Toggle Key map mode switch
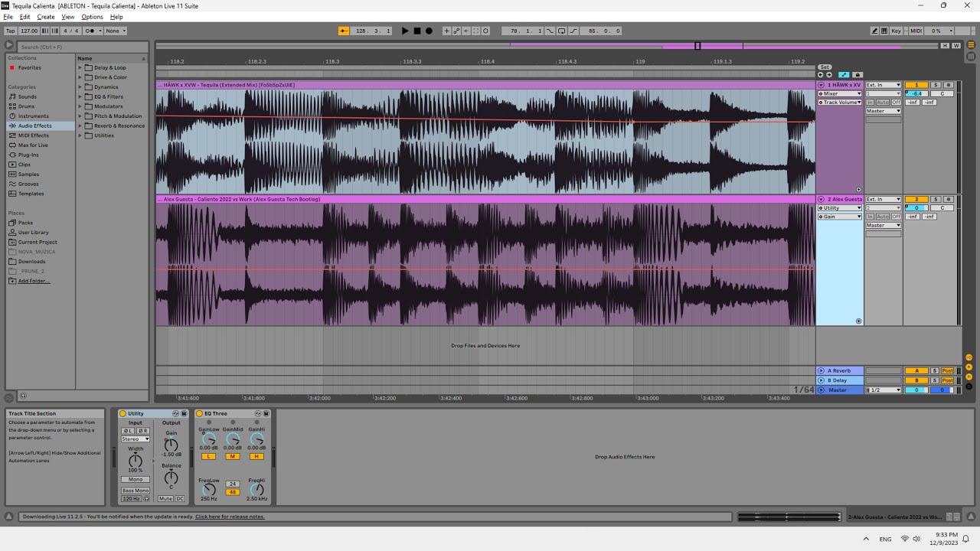Screen dimensions: 980x551 [896, 31]
